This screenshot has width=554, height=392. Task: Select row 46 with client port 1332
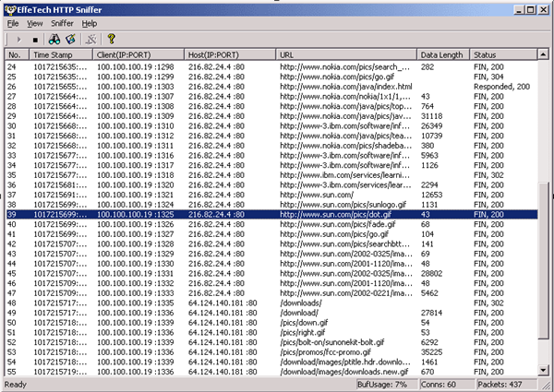[272, 283]
